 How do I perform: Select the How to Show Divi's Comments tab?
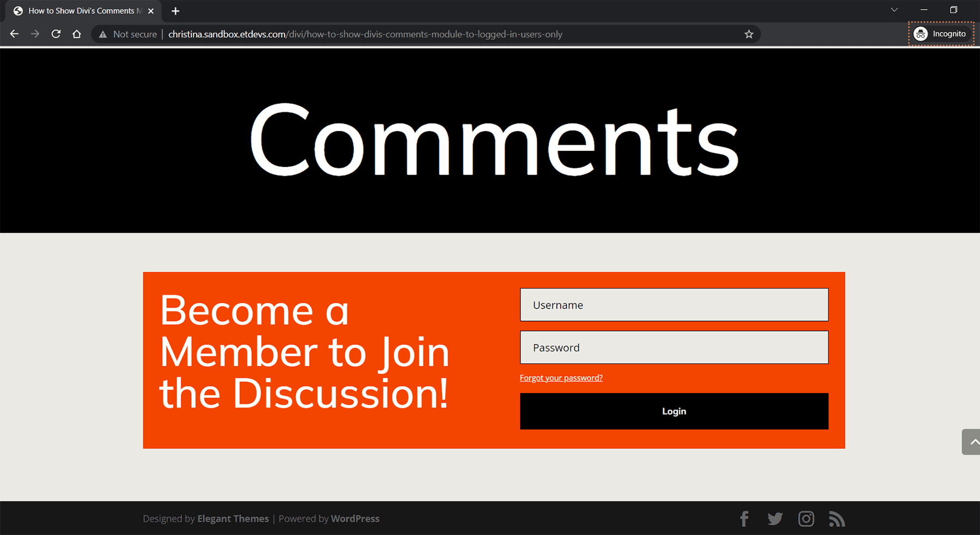(x=82, y=10)
